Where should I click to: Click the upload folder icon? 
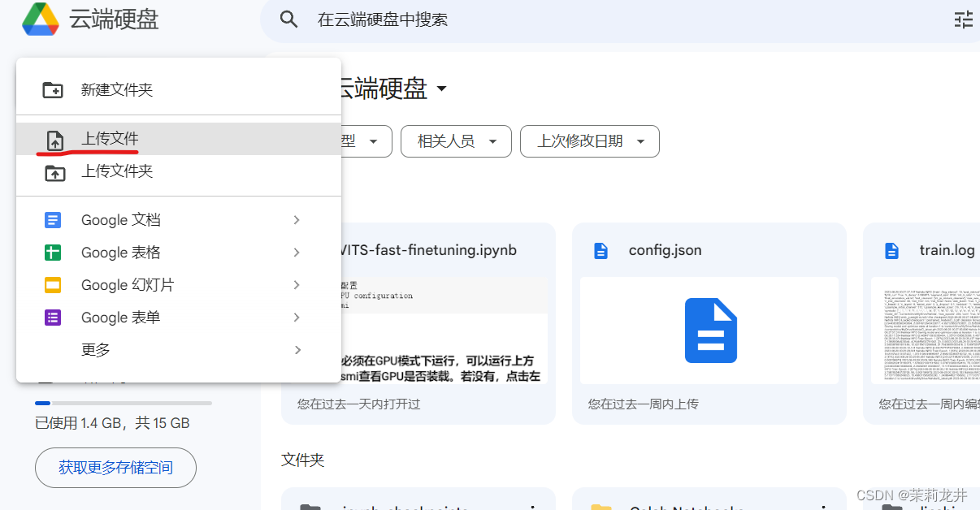[54, 172]
